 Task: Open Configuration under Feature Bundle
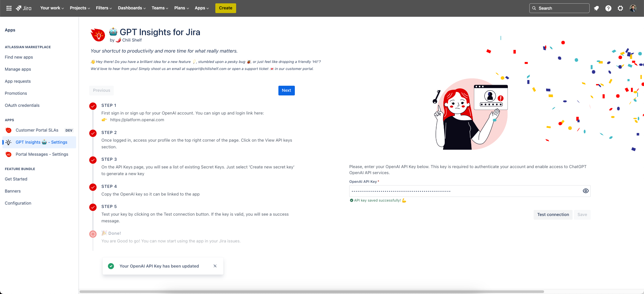(x=18, y=203)
